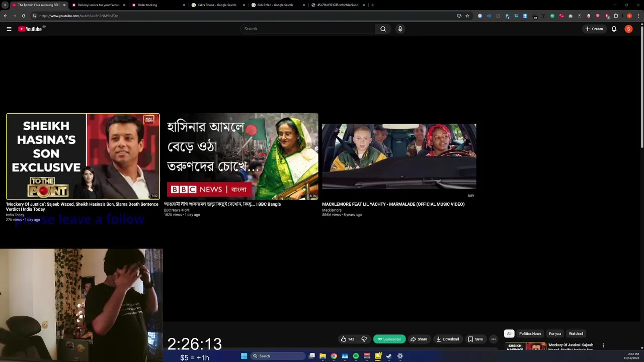This screenshot has height=362, width=644.
Task: Open Task View on the taskbar
Action: pos(312,356)
